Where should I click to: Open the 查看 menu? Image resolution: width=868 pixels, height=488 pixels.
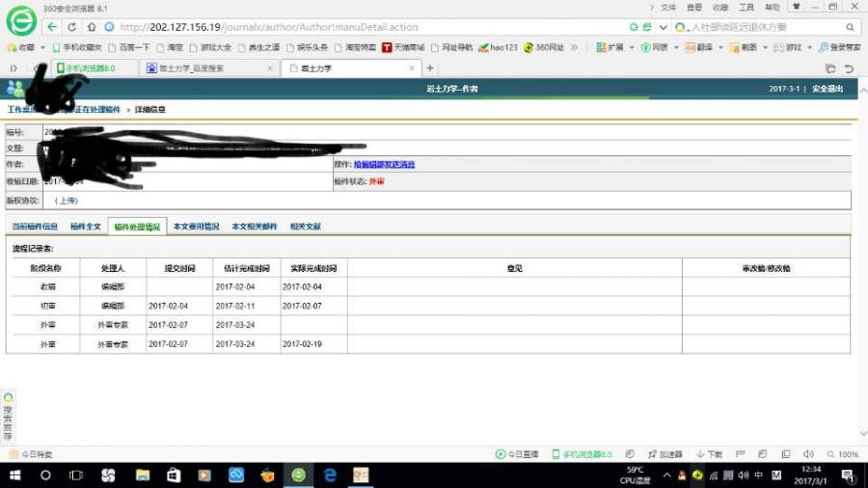tap(694, 7)
